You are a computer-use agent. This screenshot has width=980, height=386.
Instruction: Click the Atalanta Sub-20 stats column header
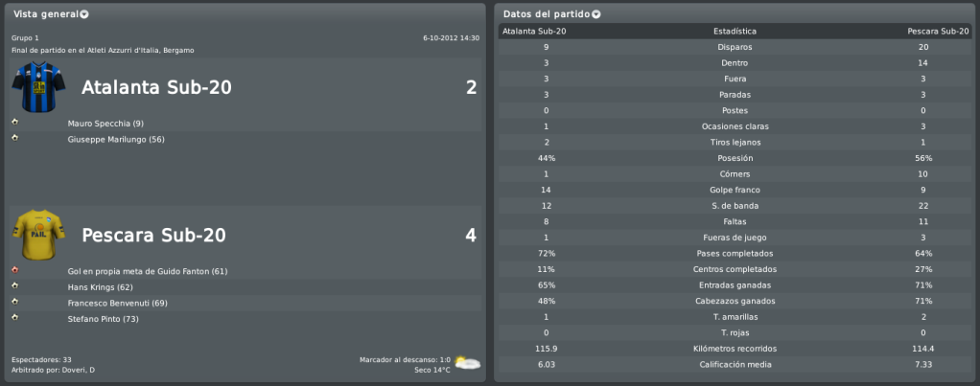(534, 32)
